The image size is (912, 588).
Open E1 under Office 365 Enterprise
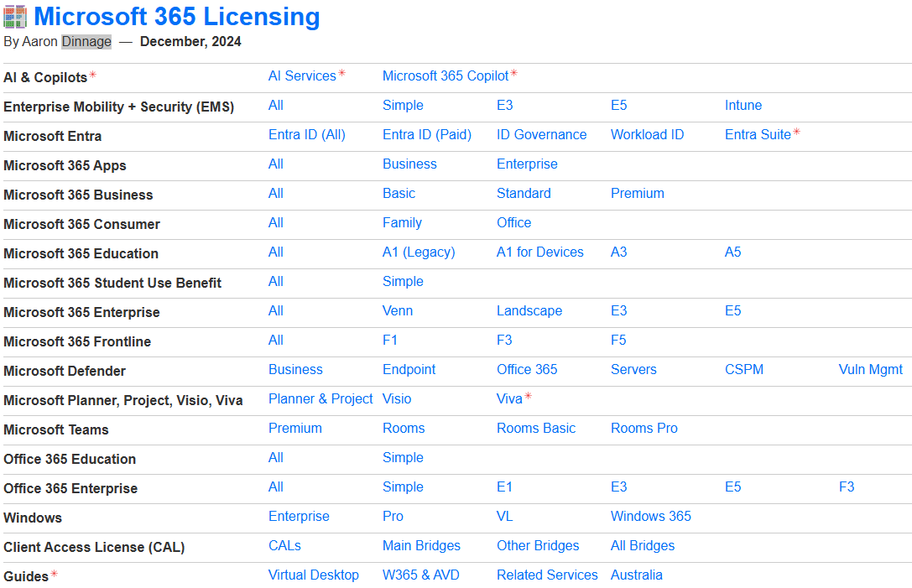pyautogui.click(x=503, y=487)
